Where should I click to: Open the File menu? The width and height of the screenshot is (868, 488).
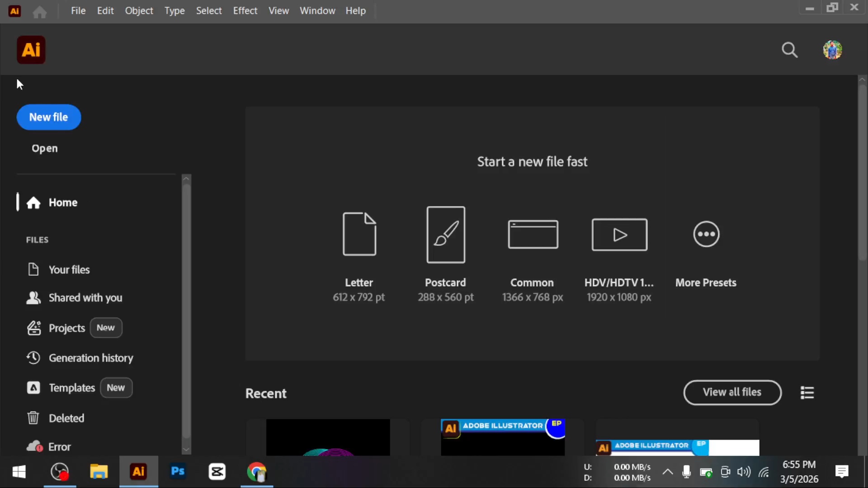pyautogui.click(x=78, y=11)
